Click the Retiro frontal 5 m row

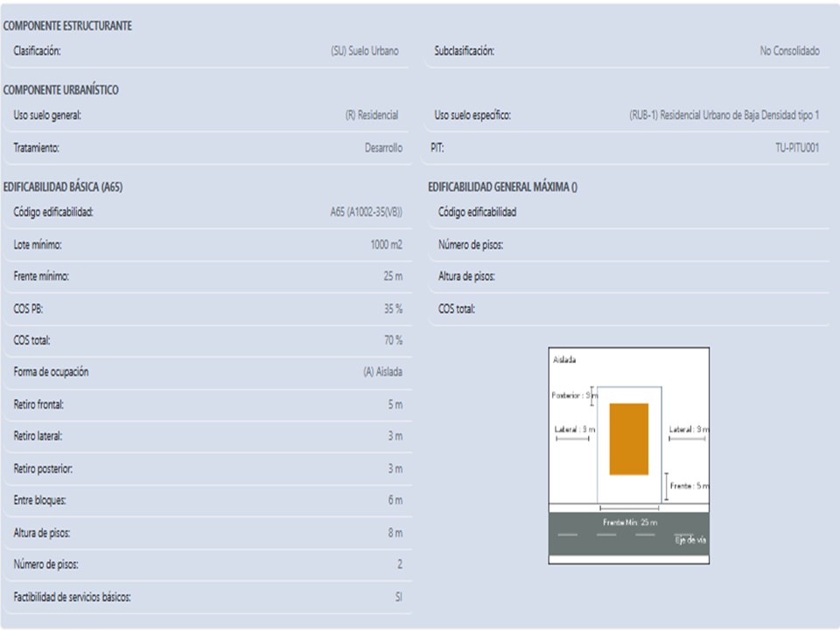point(208,404)
